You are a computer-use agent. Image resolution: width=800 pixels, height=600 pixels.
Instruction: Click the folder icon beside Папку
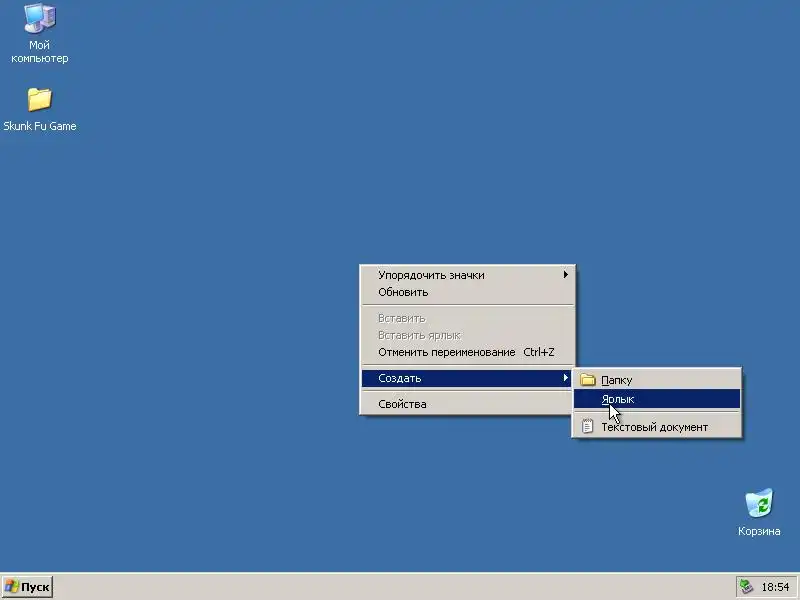[588, 380]
